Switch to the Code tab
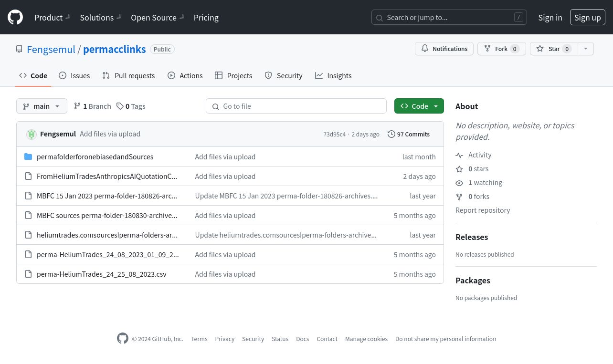Screen dimensions: 613x364 33,75
